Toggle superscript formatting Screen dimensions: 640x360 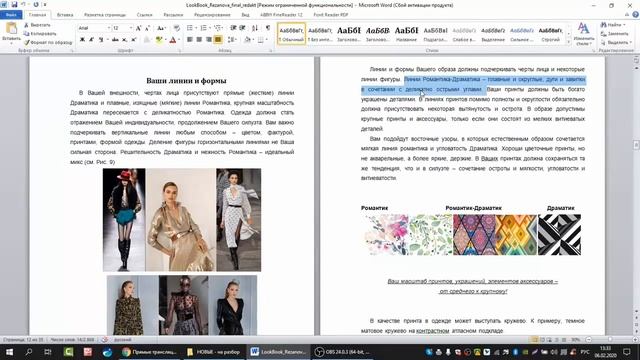coord(133,40)
